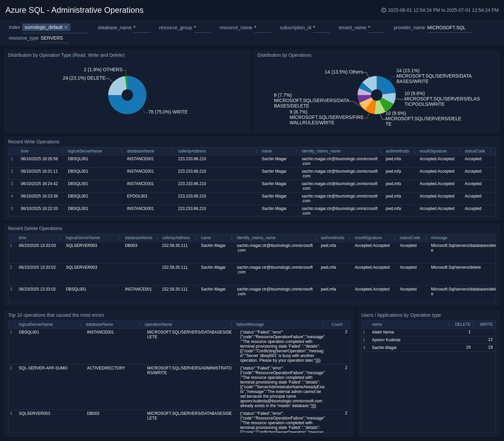Click the DATABASES/WRITE slice in operations pie
The height and width of the screenshot is (441, 504).
coord(386,84)
